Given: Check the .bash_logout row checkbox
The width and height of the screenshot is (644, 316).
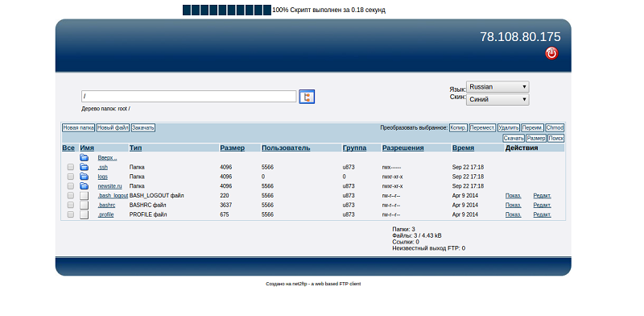Looking at the screenshot, I should (x=71, y=195).
